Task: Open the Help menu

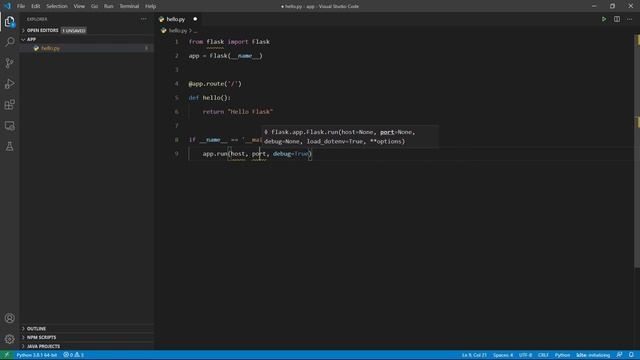Action: (151, 6)
